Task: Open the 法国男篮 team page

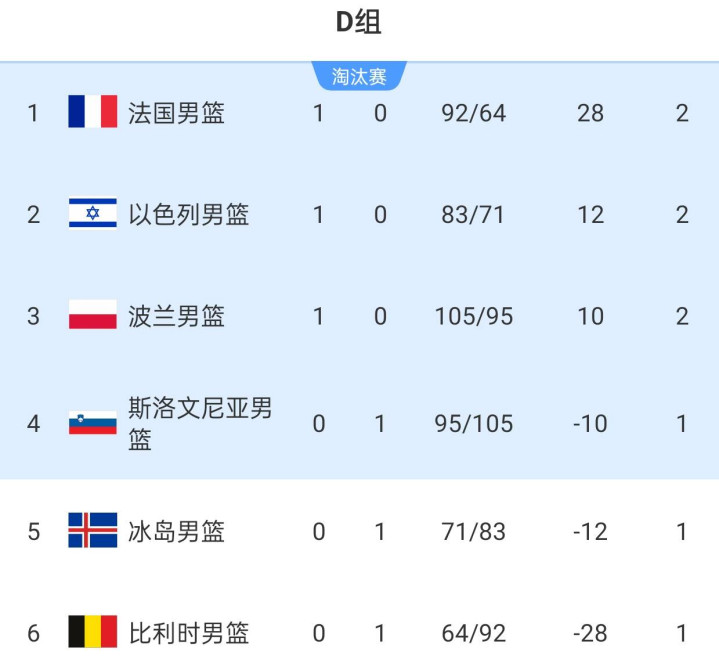Action: (176, 113)
